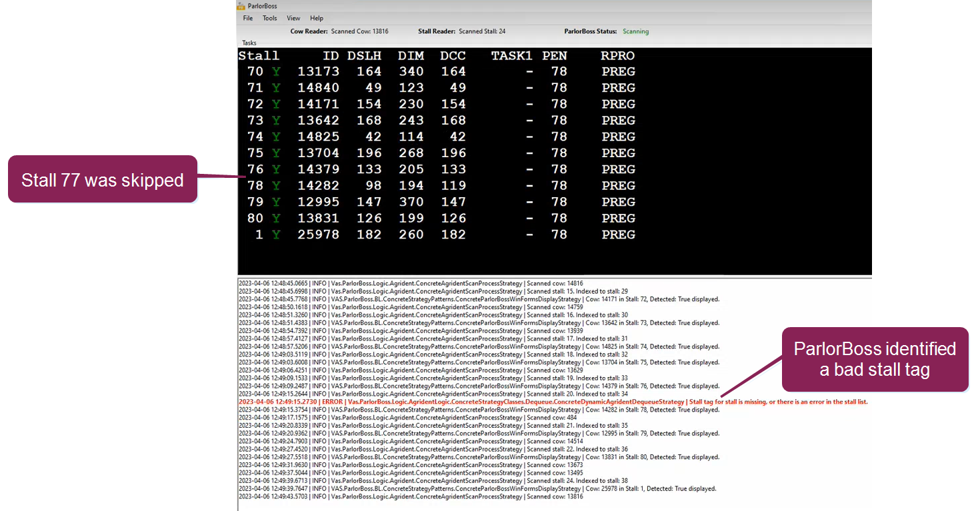Screen dimensions: 980x511
Task: Click the Stall column header
Action: tap(259, 55)
